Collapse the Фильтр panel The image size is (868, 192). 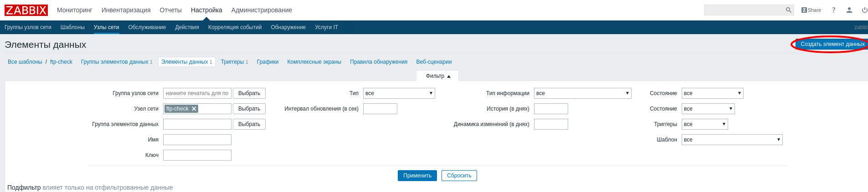coord(437,76)
